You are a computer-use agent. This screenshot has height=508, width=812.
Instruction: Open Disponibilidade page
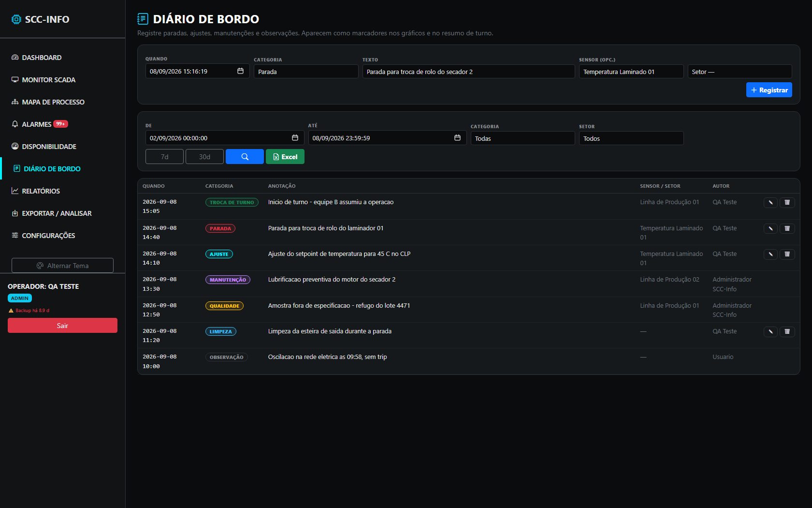[x=62, y=147]
